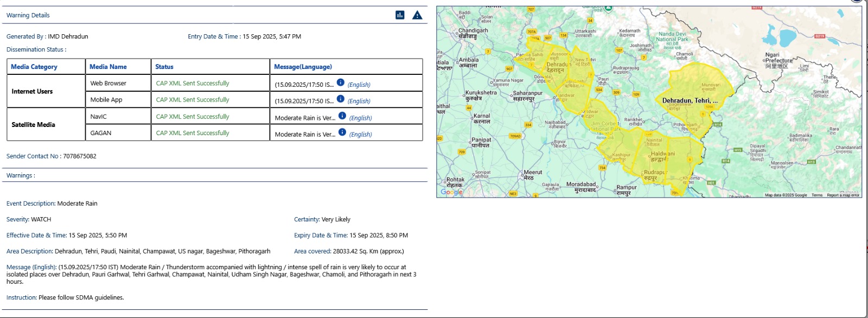
Task: Click the severity value WATCH
Action: (x=41, y=219)
